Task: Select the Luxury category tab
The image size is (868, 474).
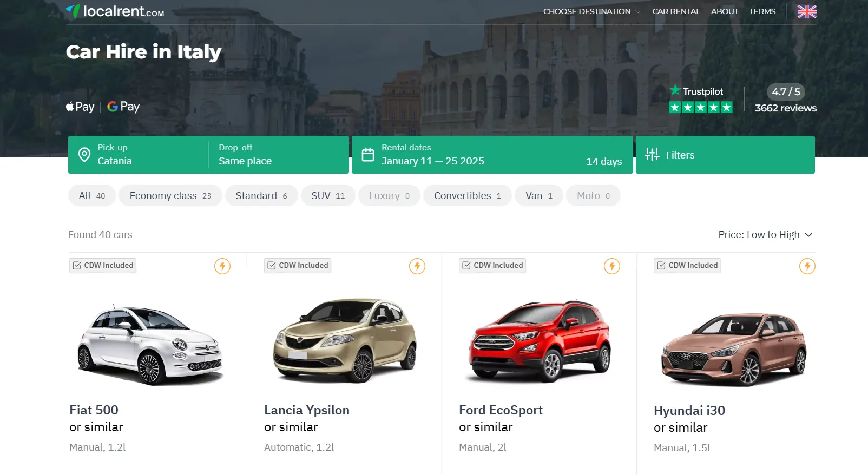Action: (390, 195)
